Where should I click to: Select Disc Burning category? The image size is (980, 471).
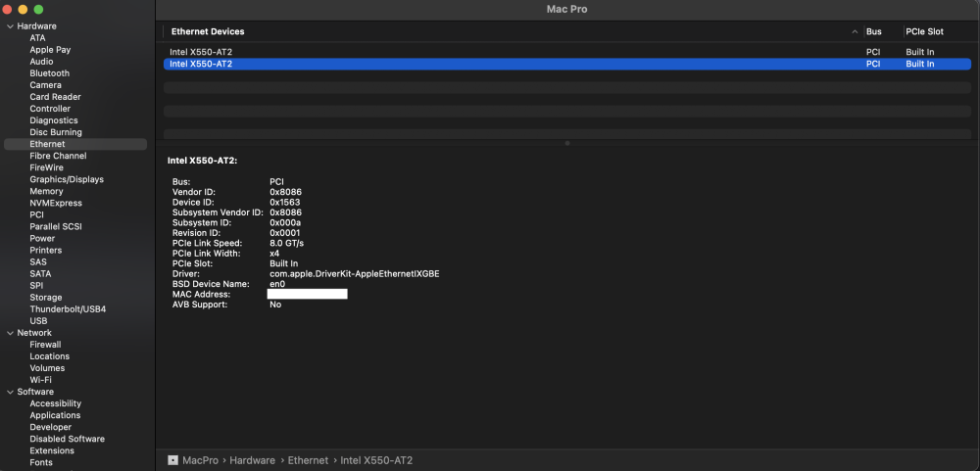click(x=56, y=132)
